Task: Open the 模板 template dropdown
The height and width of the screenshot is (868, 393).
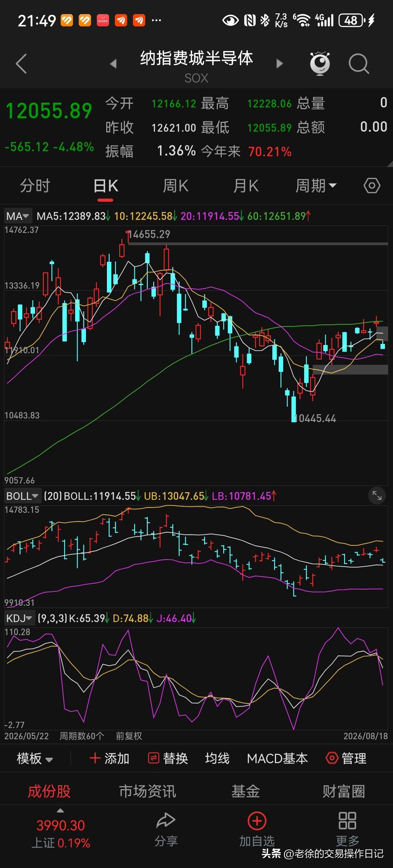Action: click(35, 758)
